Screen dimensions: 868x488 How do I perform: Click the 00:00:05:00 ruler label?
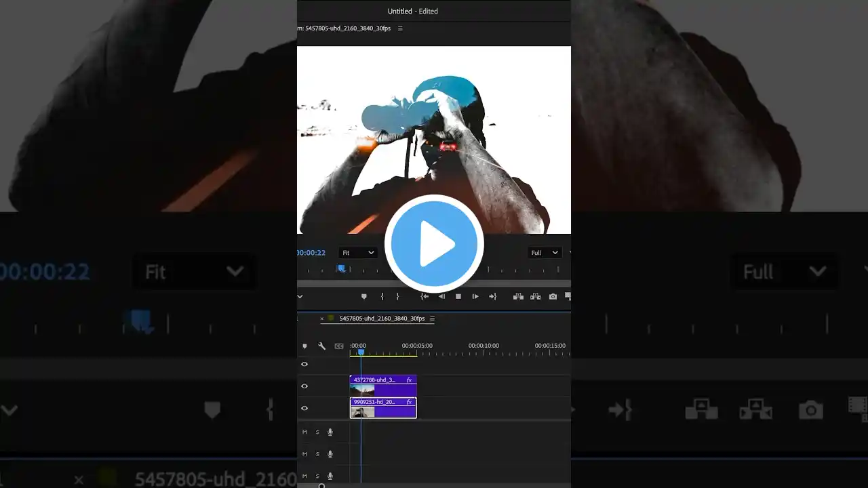[417, 346]
